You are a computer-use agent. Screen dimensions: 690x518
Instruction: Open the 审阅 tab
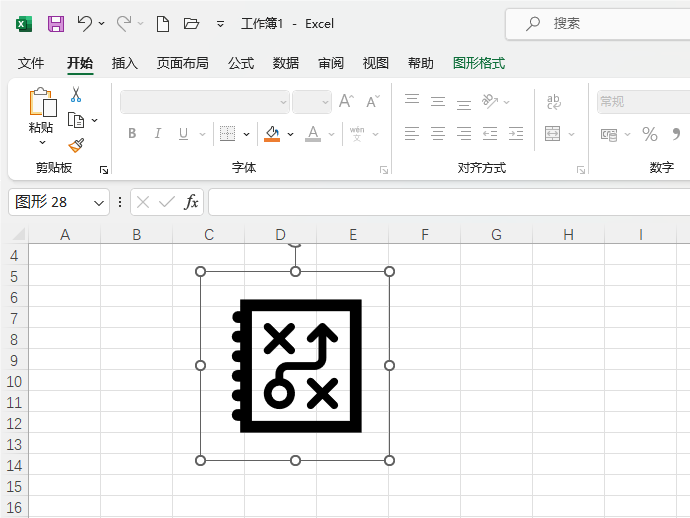pos(331,63)
